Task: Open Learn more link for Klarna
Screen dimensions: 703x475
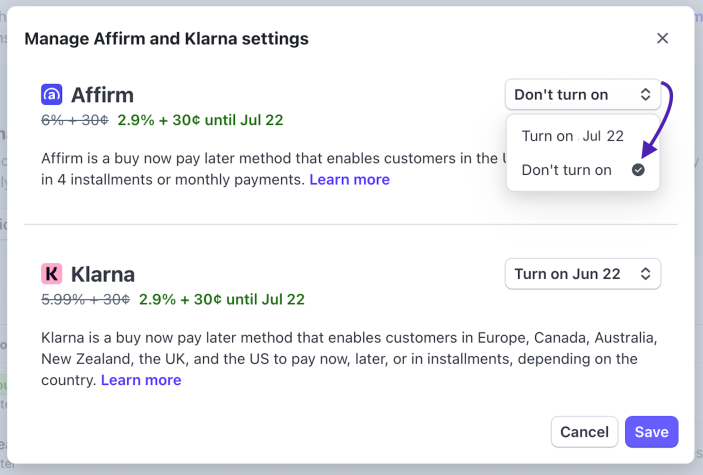Action: point(141,380)
